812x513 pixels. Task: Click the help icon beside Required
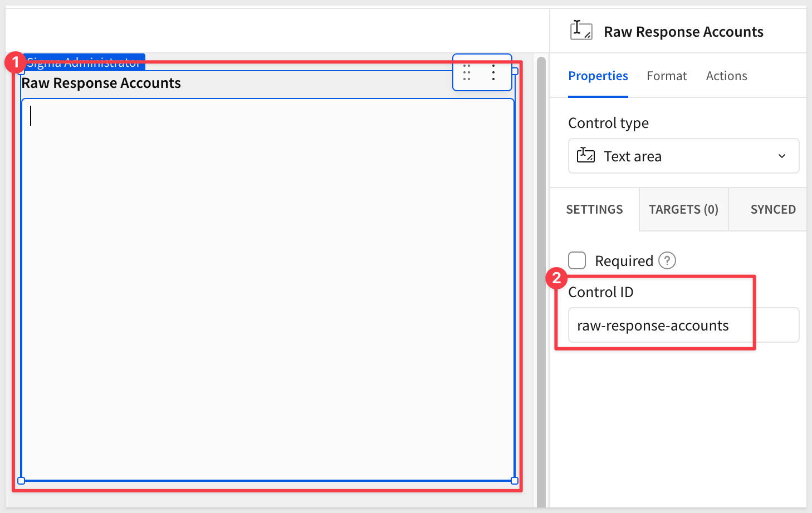(667, 260)
